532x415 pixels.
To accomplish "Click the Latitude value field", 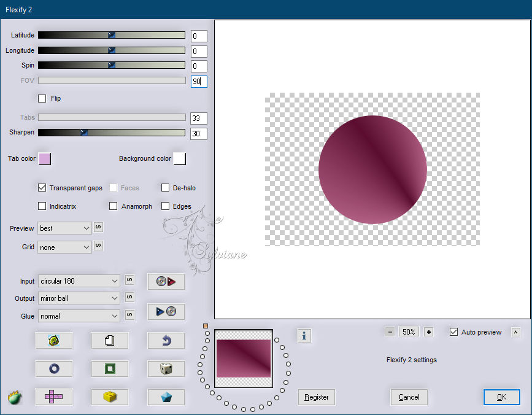I will (199, 36).
